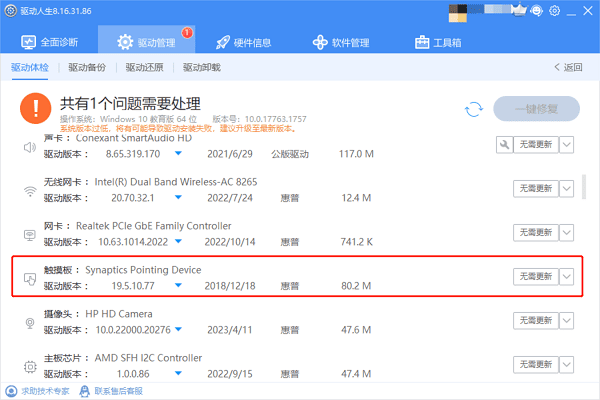Screen dimensions: 600x400
Task: Click the settings gear in title bar
Action: (554, 11)
